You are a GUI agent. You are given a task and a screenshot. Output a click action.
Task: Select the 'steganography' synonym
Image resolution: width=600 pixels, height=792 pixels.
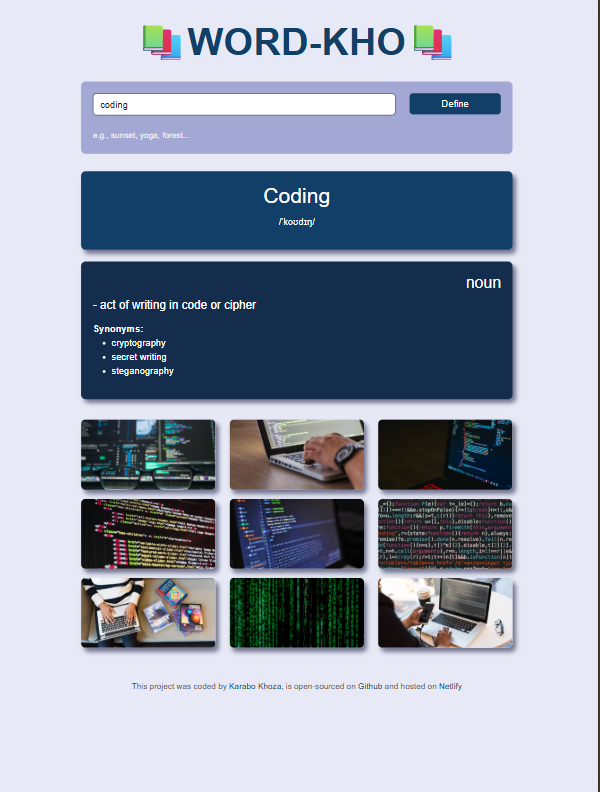[x=142, y=371]
